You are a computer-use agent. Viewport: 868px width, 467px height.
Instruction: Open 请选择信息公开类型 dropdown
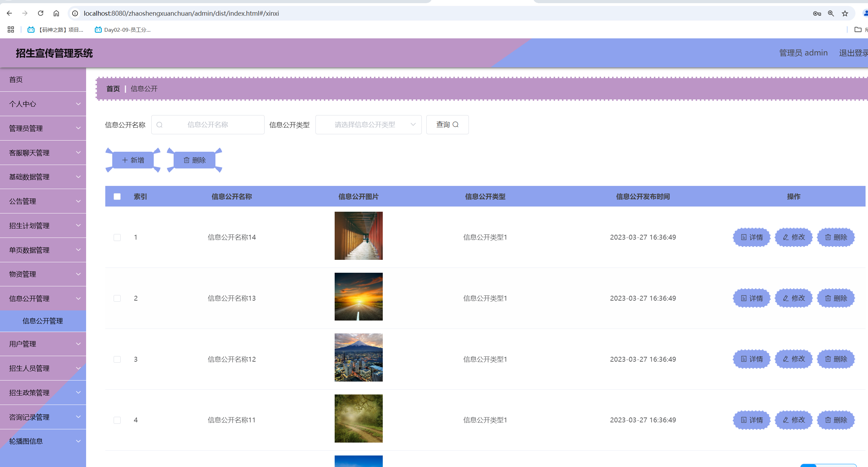(x=368, y=125)
